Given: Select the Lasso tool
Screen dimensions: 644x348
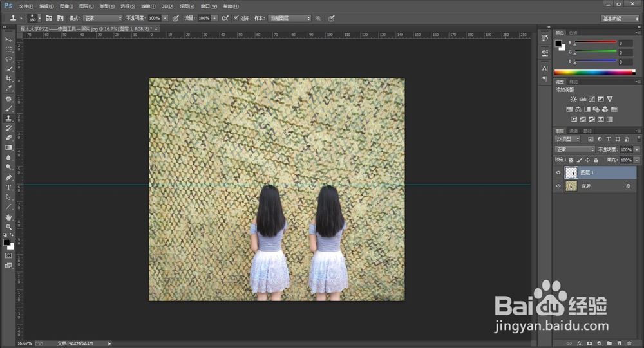Looking at the screenshot, I should pos(8,59).
